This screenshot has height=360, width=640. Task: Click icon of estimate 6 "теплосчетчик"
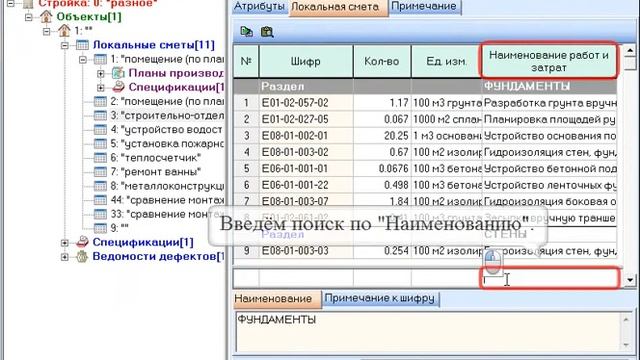(100, 158)
